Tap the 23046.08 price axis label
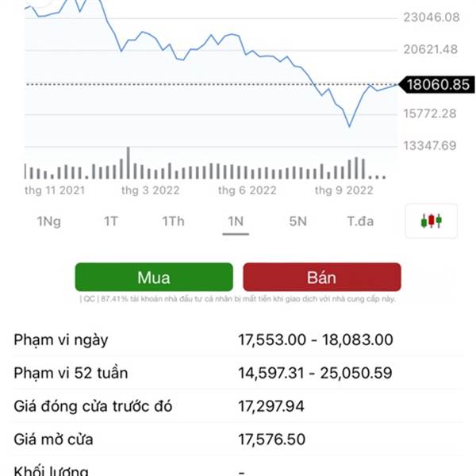 point(432,17)
